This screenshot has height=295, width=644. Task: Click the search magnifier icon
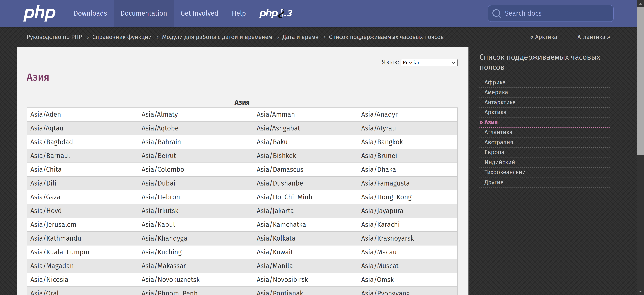[x=496, y=13]
